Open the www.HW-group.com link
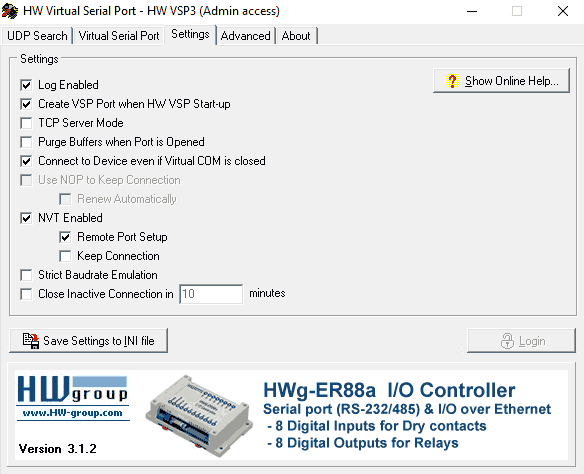The height and width of the screenshot is (474, 584). [x=73, y=413]
